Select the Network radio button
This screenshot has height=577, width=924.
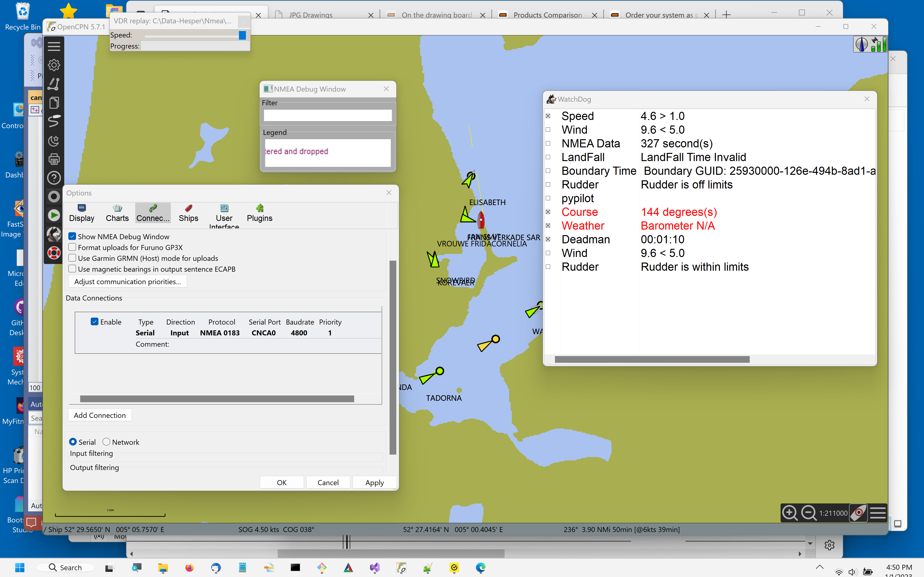point(107,442)
